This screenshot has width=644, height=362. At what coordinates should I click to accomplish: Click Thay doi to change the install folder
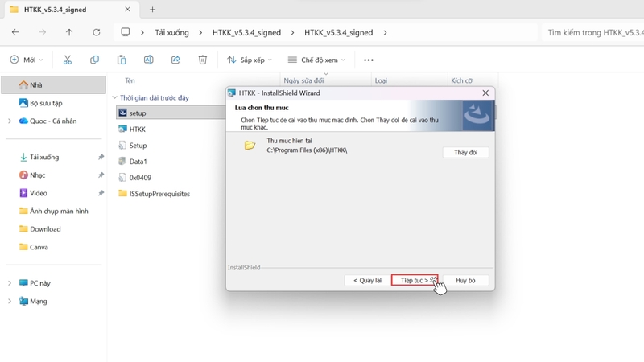pos(465,152)
